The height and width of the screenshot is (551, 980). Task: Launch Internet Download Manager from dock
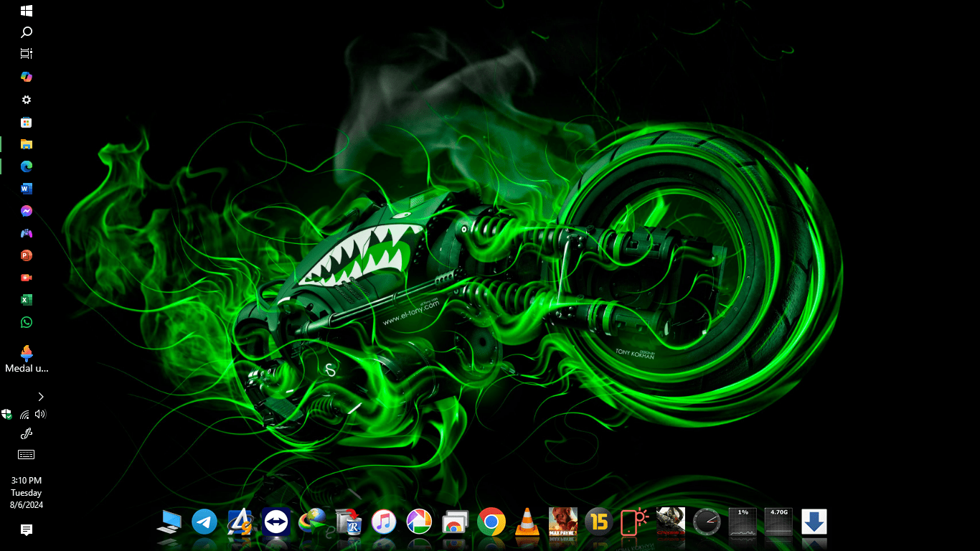pyautogui.click(x=312, y=522)
